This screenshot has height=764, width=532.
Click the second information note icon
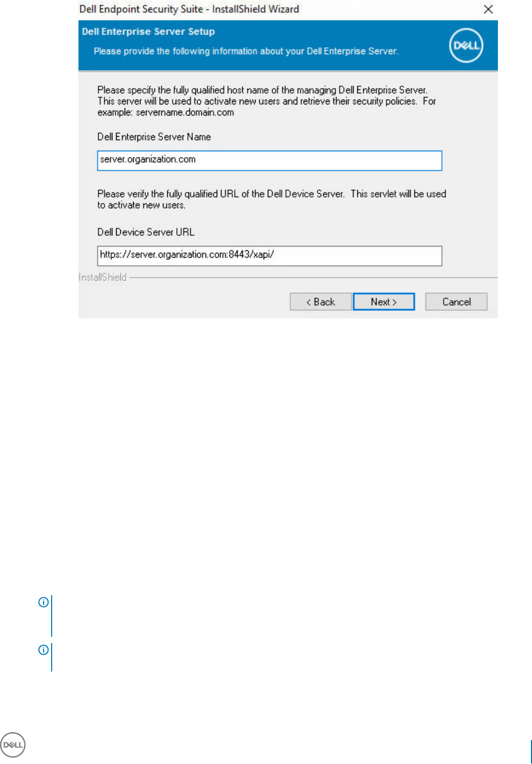pos(44,650)
